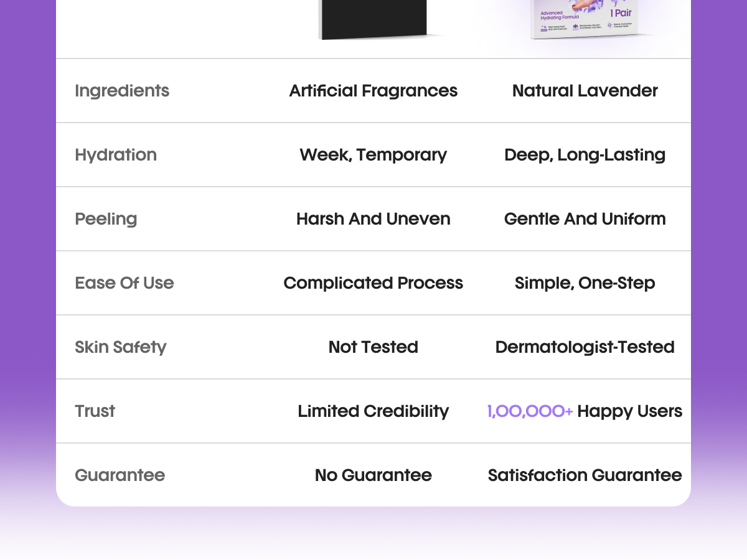Click the "Gentle And Uniform" cell
This screenshot has height=560, width=747.
pyautogui.click(x=585, y=219)
